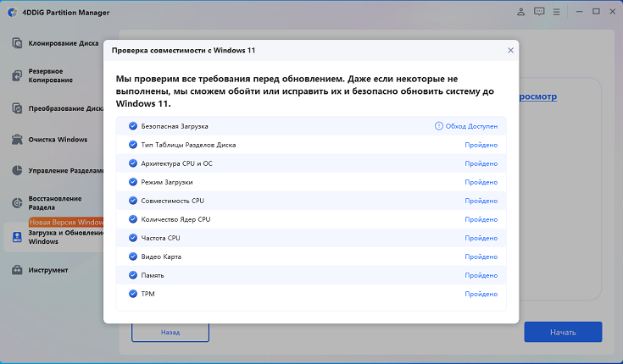This screenshot has height=364, width=623.
Task: Click Пройдено status for Архитектура CPU и ОС
Action: (481, 163)
